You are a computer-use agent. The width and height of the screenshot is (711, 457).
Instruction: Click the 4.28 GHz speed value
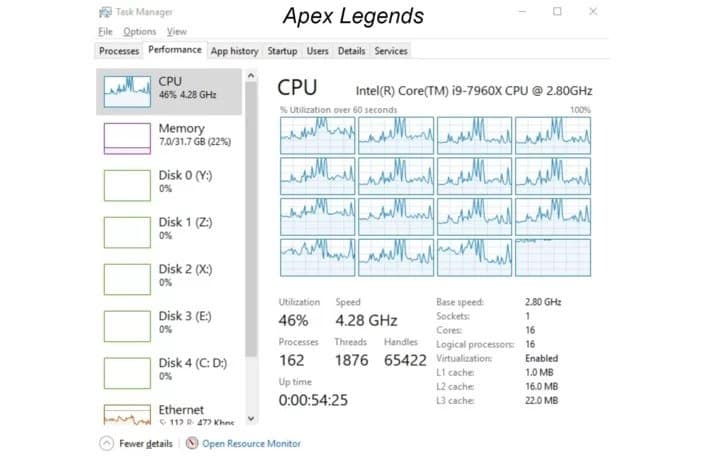coord(366,321)
